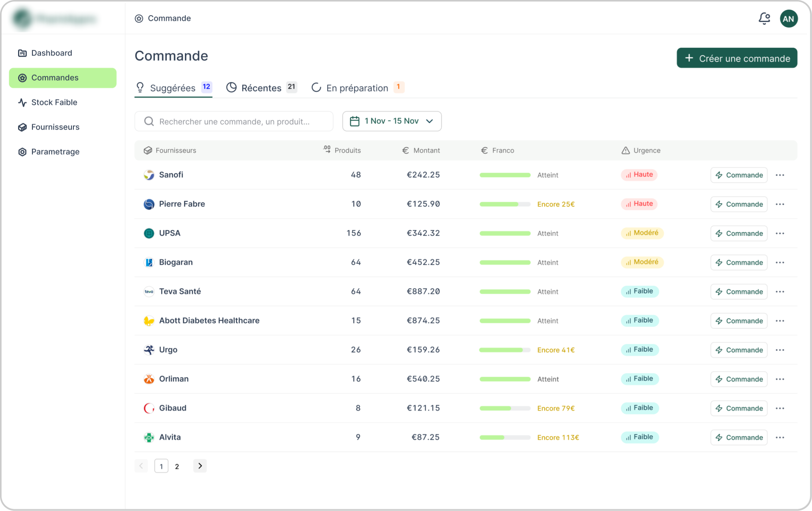The height and width of the screenshot is (511, 812).
Task: Click the notification bell icon
Action: pos(764,18)
